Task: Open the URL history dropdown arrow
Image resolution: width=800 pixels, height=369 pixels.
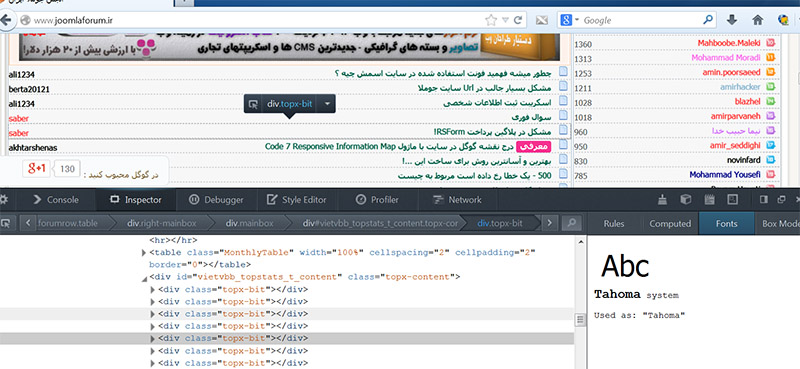Action: coord(505,20)
